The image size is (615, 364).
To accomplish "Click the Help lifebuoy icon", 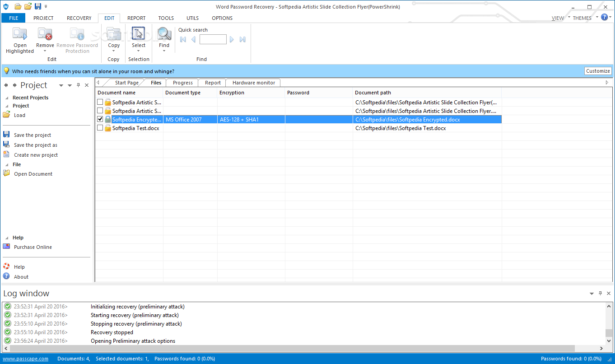I will (6, 266).
